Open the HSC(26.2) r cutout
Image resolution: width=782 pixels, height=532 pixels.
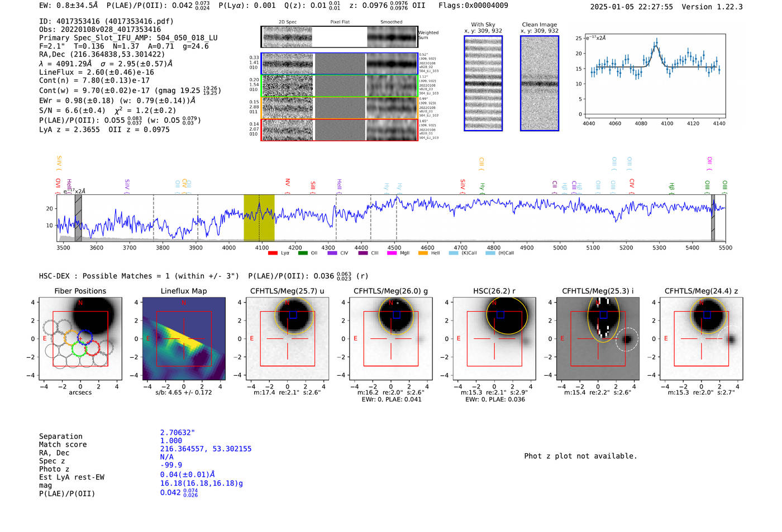(494, 339)
